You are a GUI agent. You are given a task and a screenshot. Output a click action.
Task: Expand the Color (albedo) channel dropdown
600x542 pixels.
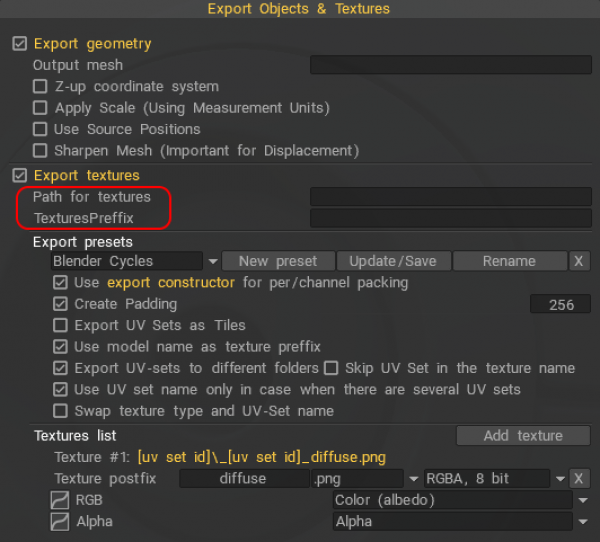pos(583,500)
